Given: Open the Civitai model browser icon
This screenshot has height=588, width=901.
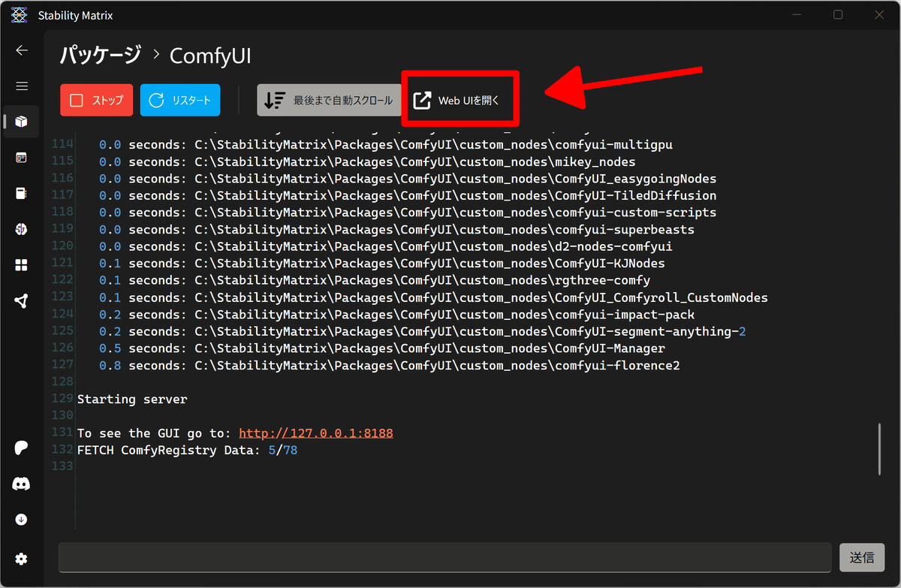Looking at the screenshot, I should point(21,229).
